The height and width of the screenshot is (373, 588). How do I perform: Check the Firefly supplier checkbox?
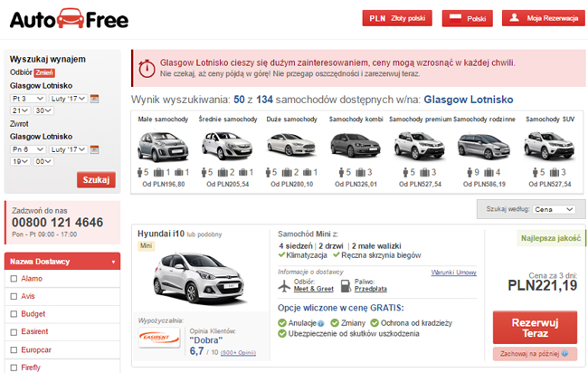[14, 368]
